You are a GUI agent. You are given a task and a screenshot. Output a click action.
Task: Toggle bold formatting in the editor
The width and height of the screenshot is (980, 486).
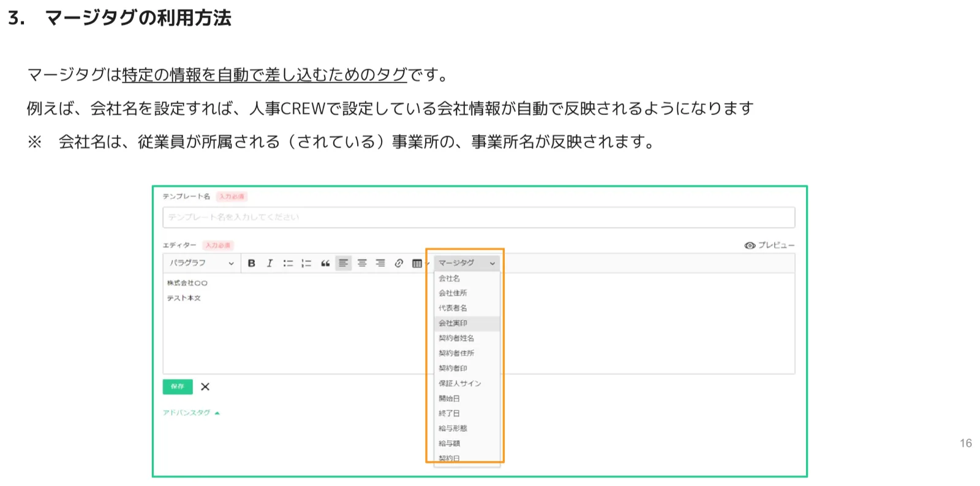(251, 263)
